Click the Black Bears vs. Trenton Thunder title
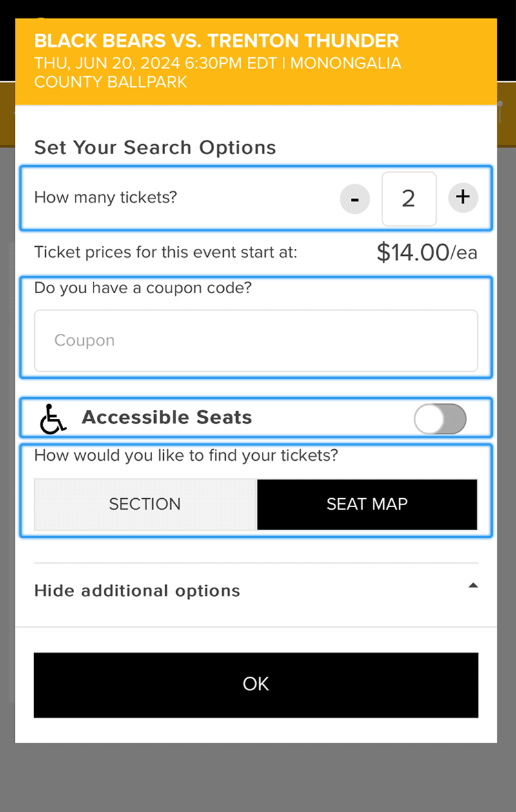The width and height of the screenshot is (516, 812). [x=216, y=41]
